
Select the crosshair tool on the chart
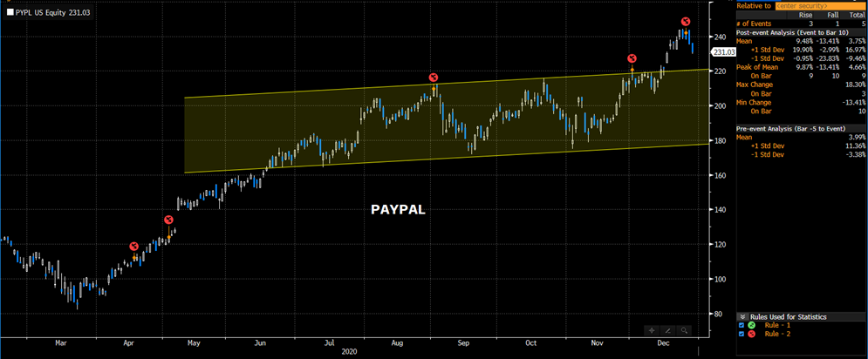point(652,330)
